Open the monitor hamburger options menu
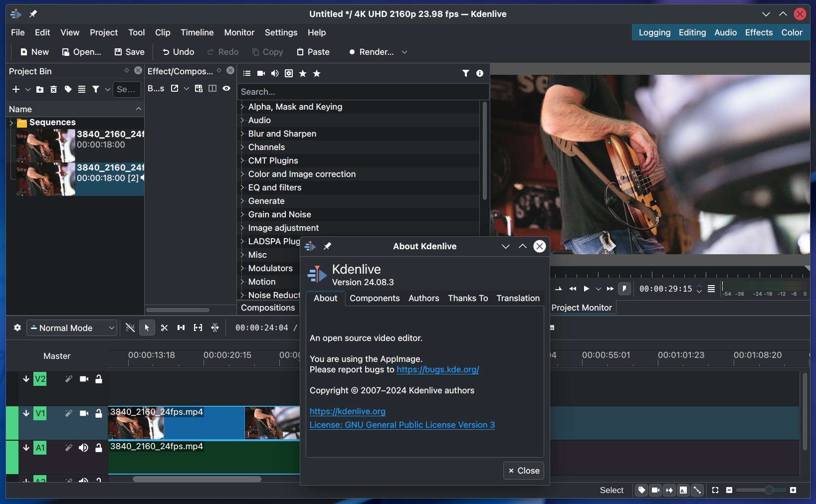Image resolution: width=816 pixels, height=504 pixels. 711,289
